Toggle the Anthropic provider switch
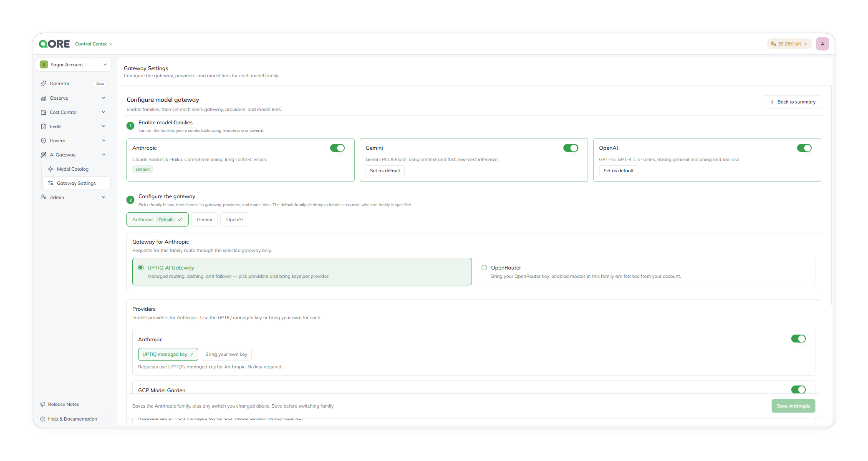Image resolution: width=868 pixels, height=461 pixels. (x=798, y=339)
